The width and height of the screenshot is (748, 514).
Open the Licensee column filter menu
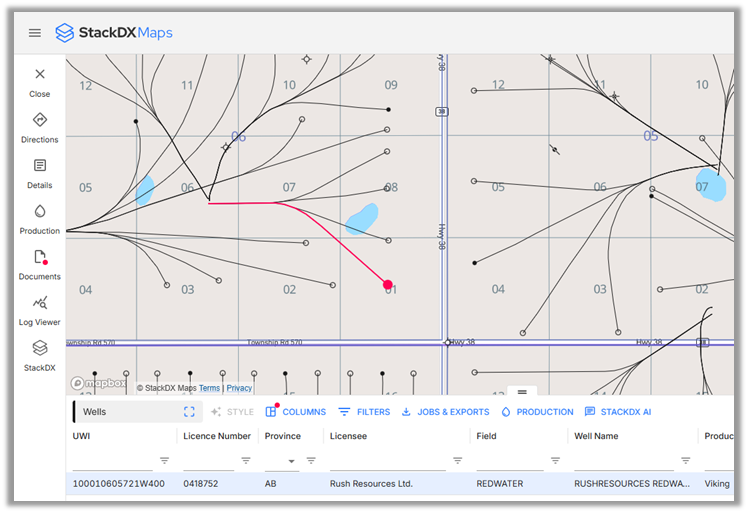pos(457,461)
